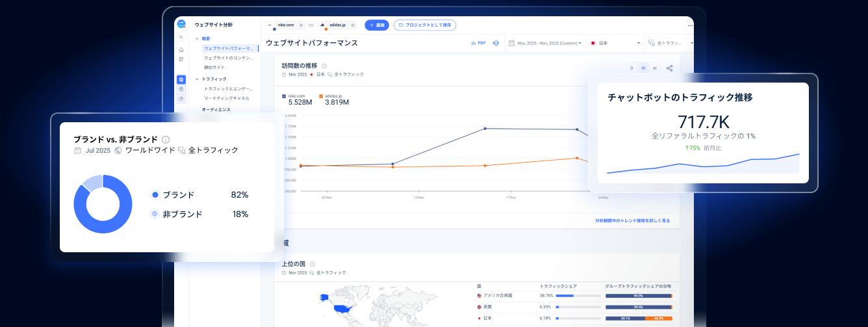868x327 pixels.
Task: Click the nike.com site favicon
Action: 270,25
